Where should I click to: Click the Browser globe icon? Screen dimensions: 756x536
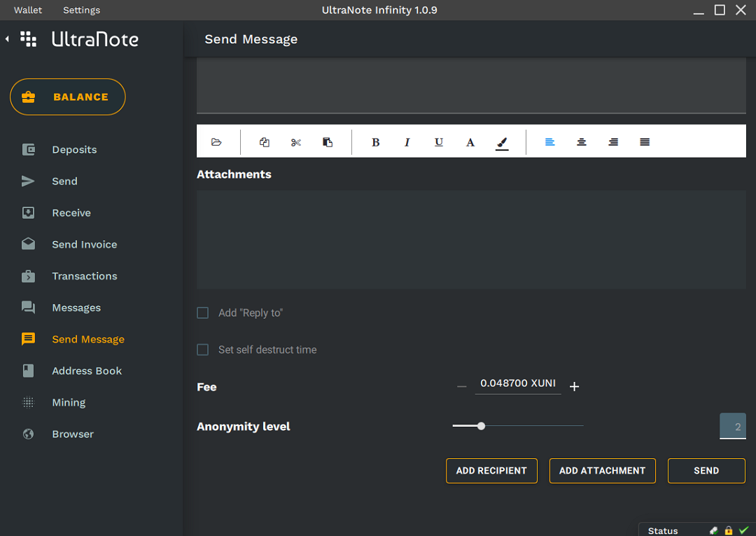[29, 434]
